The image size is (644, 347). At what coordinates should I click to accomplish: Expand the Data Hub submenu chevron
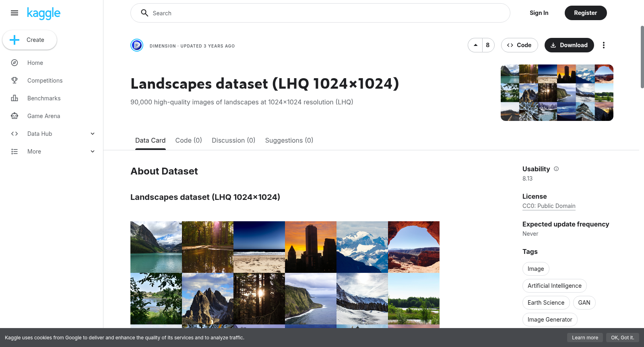pos(93,134)
